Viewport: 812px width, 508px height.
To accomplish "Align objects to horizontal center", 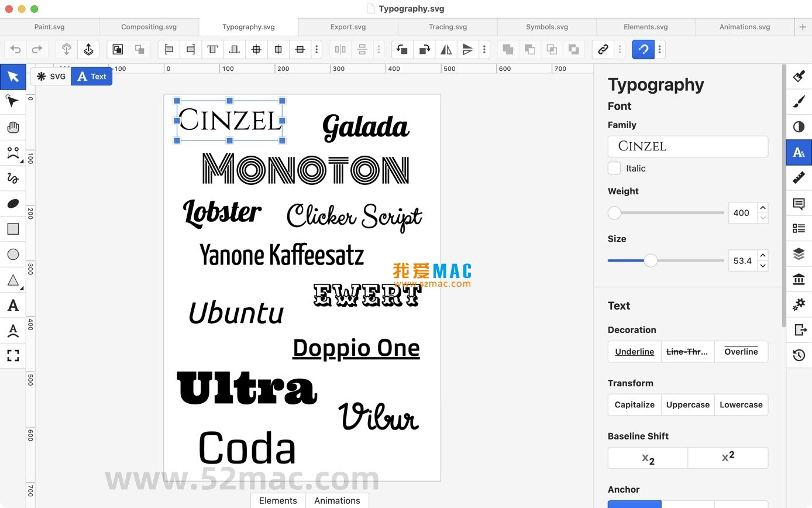I will point(278,50).
